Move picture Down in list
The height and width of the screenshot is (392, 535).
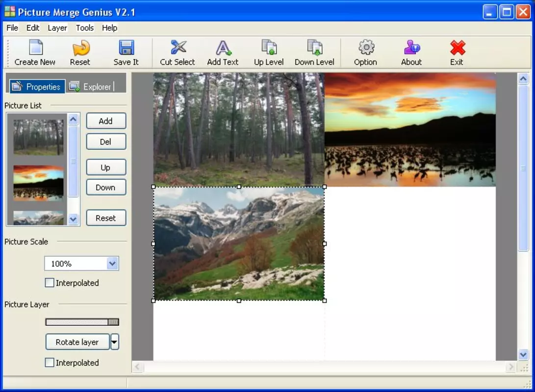106,187
